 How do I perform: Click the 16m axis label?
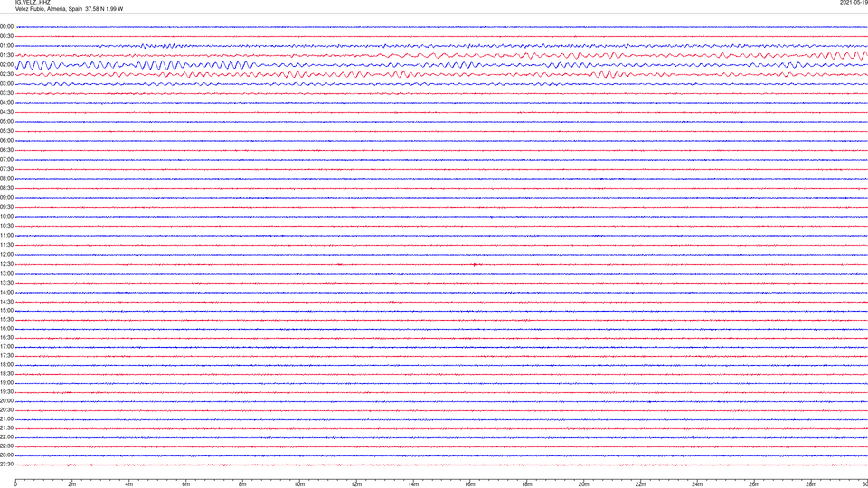point(470,484)
